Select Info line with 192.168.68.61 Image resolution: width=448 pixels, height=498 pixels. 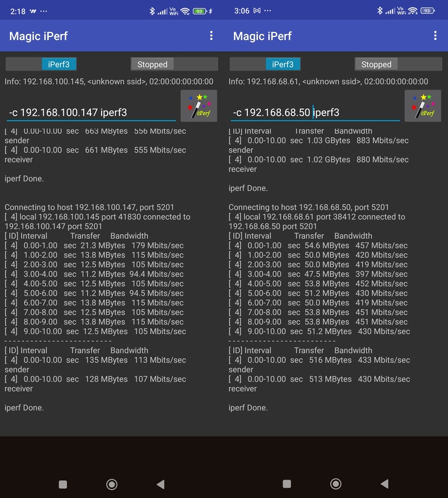[x=328, y=81]
